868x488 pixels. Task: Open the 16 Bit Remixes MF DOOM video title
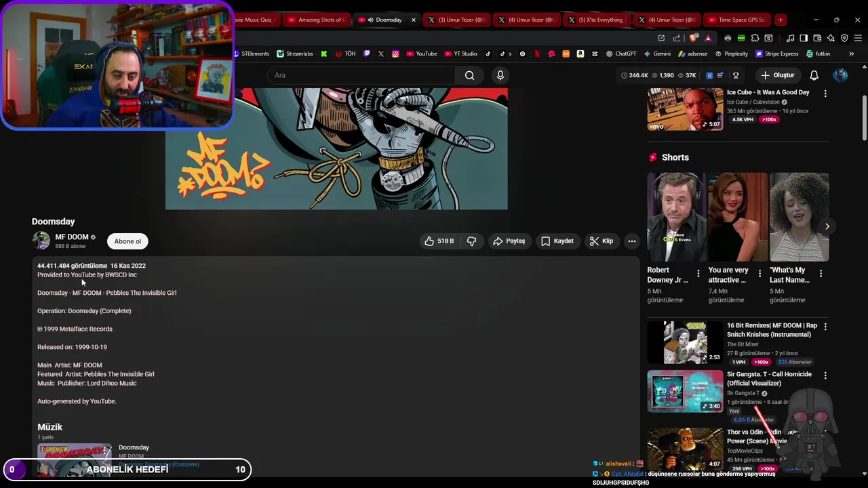coord(772,330)
